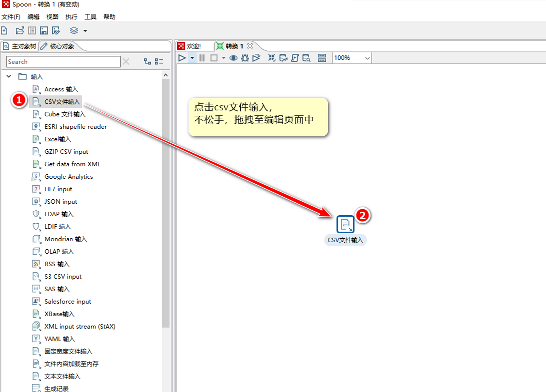Open the 工具 menu
546x392 pixels.
90,16
